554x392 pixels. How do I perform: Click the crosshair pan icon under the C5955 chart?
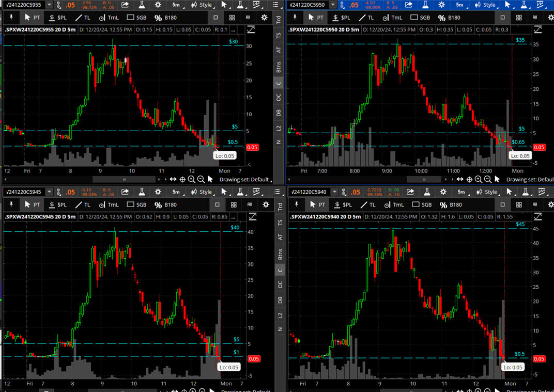point(182,179)
